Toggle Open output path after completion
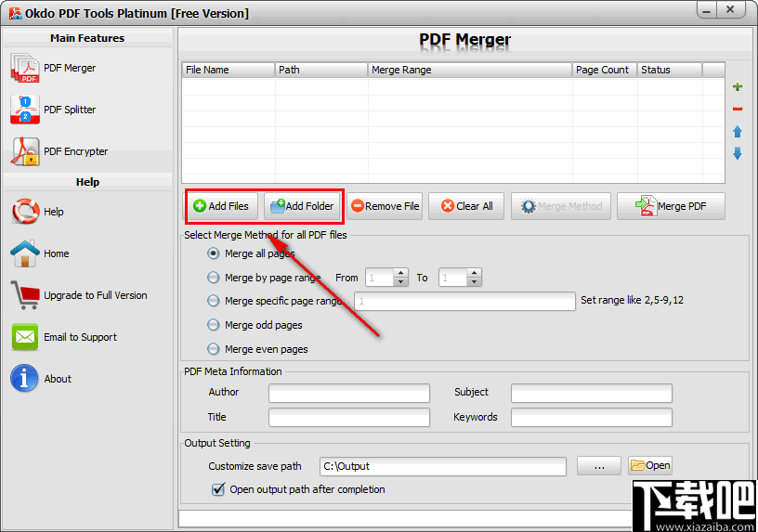Viewport: 758px width, 532px height. pyautogui.click(x=218, y=489)
